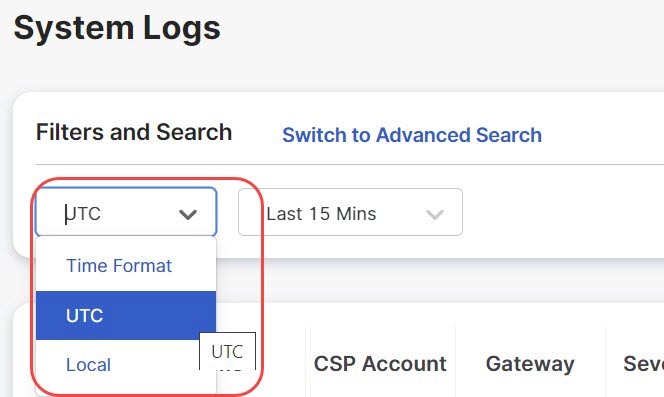Sort by the Gateway column header
The width and height of the screenshot is (664, 397).
530,364
